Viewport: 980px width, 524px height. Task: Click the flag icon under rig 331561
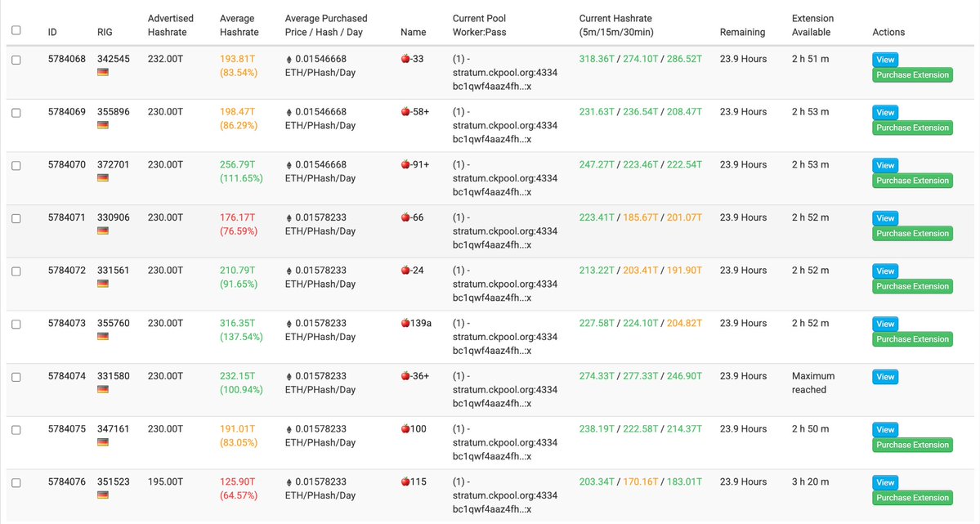[102, 284]
